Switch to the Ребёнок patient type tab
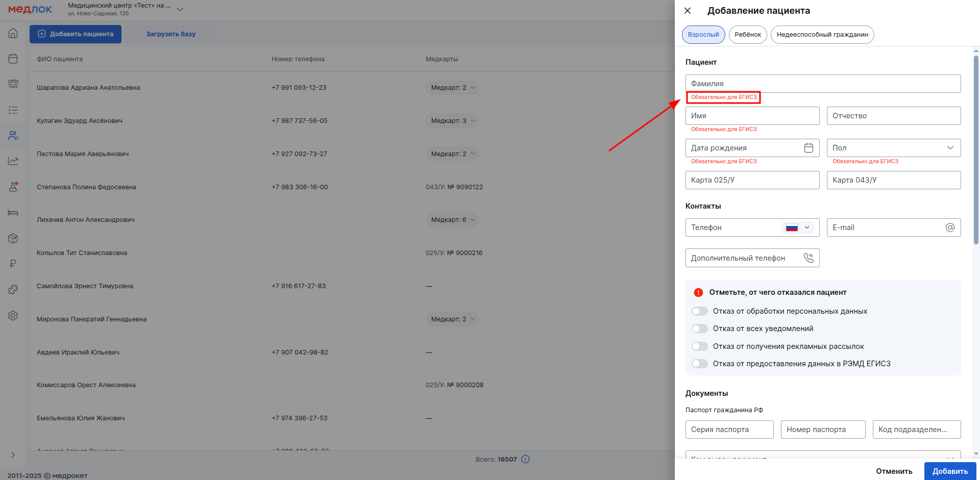 point(748,35)
